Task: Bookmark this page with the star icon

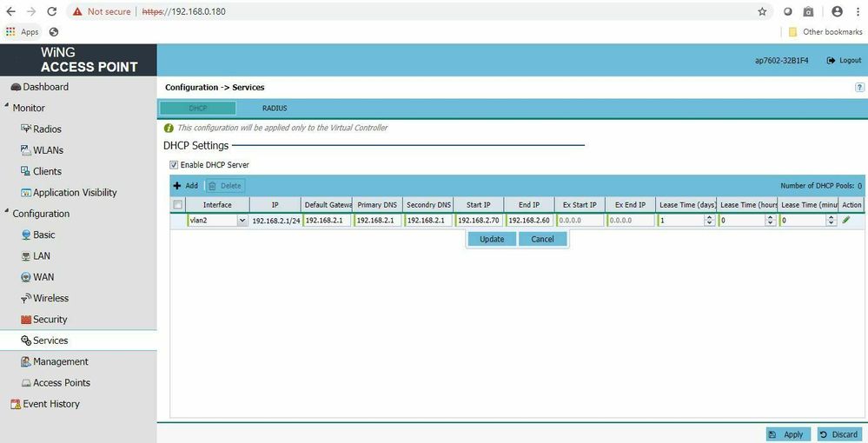Action: pos(762,11)
